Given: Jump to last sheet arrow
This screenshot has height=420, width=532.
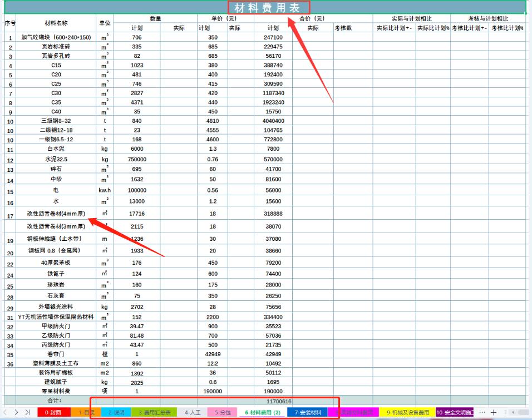Looking at the screenshot, I should (27, 412).
